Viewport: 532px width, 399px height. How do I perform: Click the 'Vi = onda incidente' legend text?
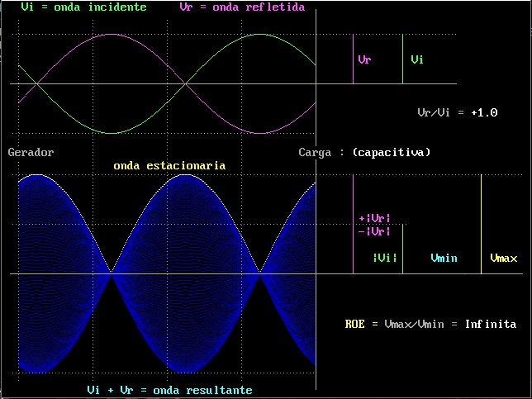pyautogui.click(x=83, y=7)
